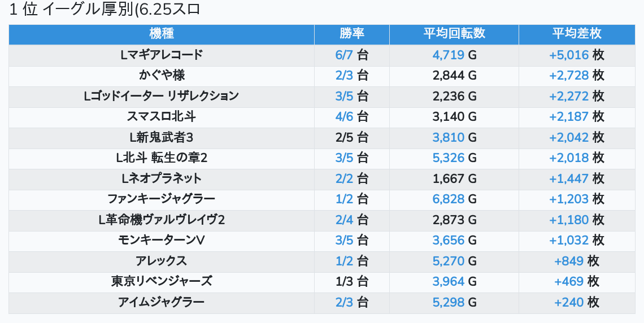Select the 平均差枚 column header
This screenshot has width=644, height=323.
(x=576, y=34)
